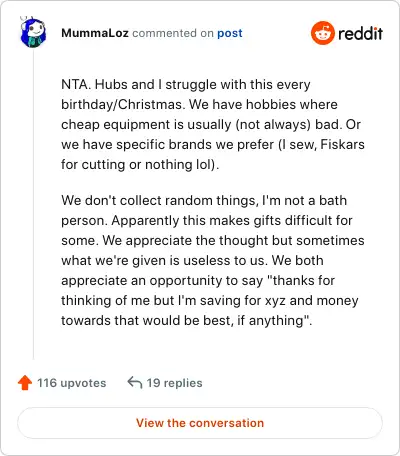Click the "NTA" verdict at comment start
400x456 pixels.
pos(76,84)
